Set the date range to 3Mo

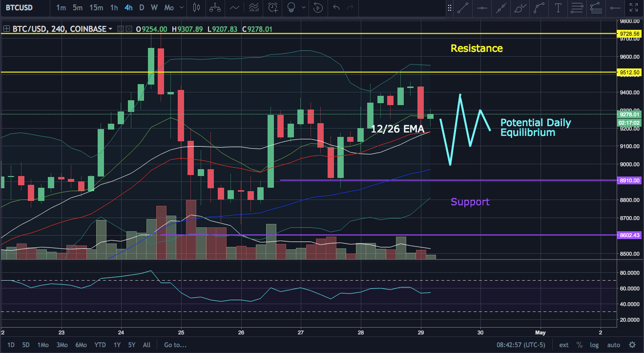(62, 345)
